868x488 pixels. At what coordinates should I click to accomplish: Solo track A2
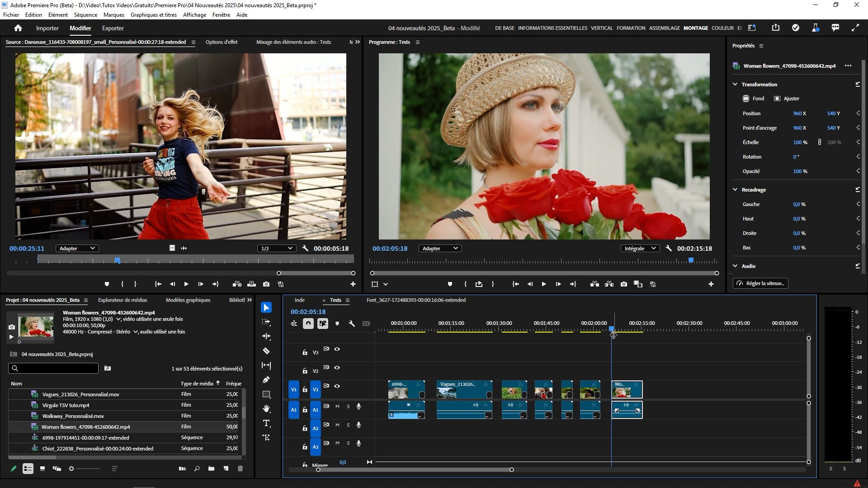[x=348, y=425]
